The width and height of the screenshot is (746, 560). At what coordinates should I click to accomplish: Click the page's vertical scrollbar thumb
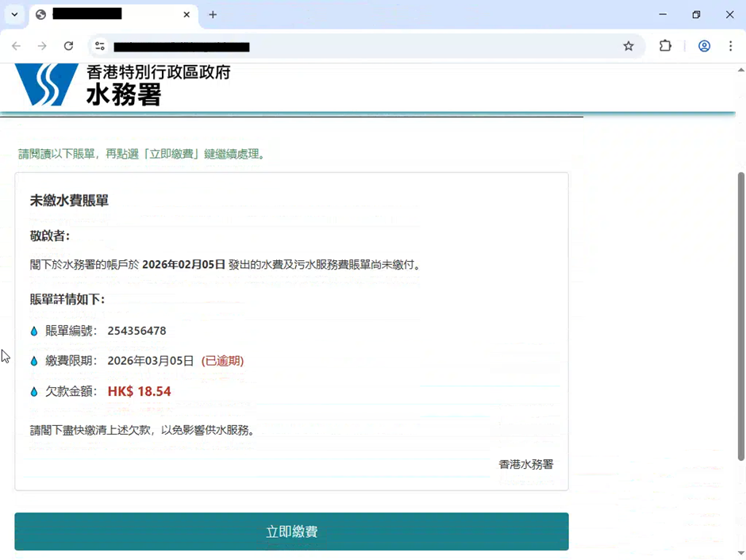(741, 316)
